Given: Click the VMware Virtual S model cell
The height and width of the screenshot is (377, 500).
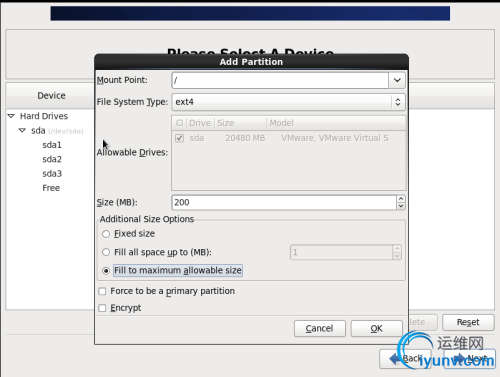Looking at the screenshot, I should (x=335, y=138).
